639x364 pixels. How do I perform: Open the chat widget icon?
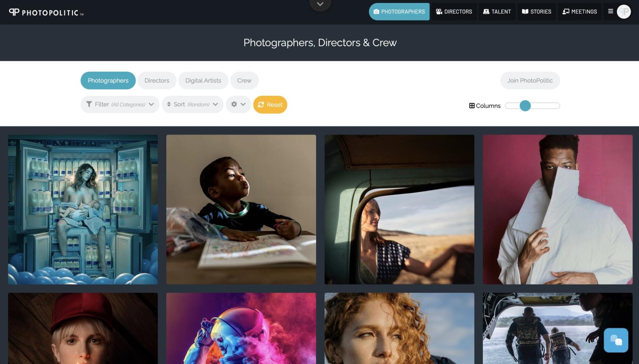coord(616,340)
